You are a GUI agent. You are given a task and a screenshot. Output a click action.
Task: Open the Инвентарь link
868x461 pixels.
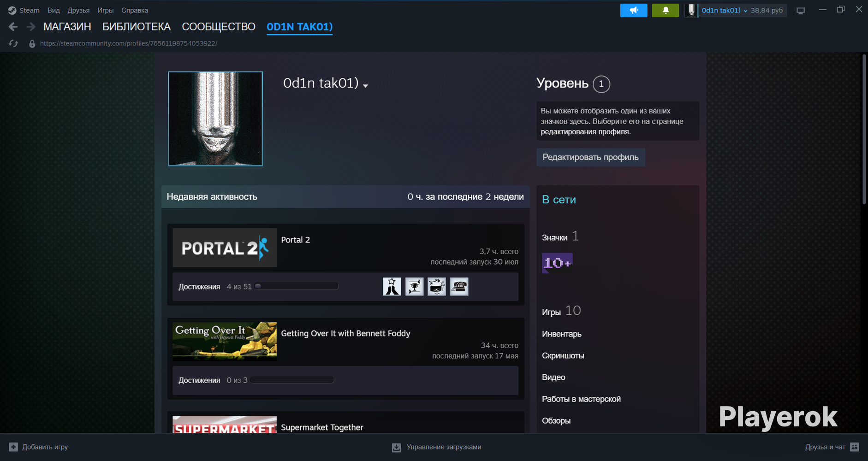coord(562,334)
